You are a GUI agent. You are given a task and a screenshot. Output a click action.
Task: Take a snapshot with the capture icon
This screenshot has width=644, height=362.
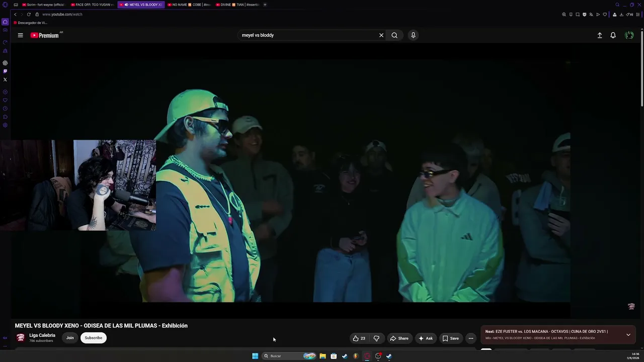point(578,15)
